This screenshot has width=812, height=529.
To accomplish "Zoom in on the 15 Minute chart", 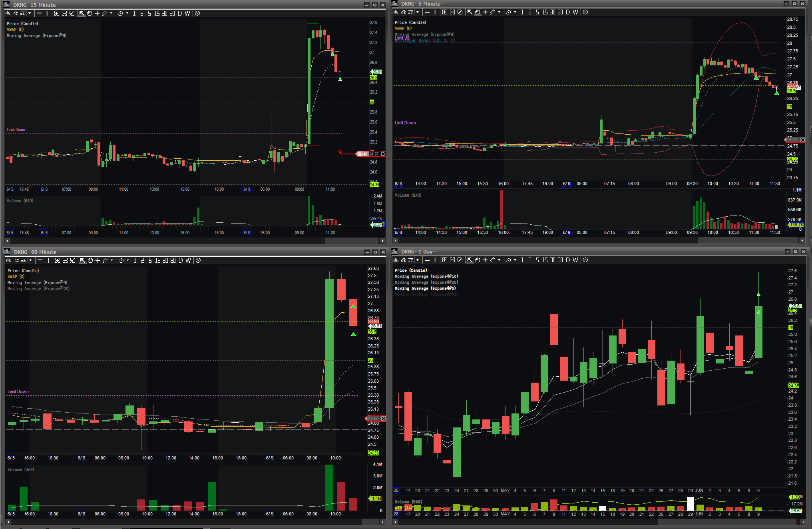I will 57,13.
